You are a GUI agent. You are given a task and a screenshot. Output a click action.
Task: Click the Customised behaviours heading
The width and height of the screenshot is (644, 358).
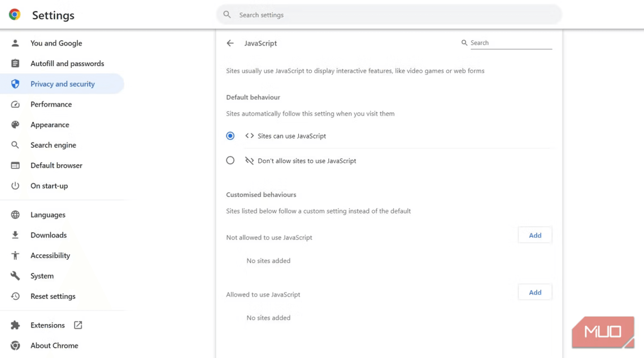[x=261, y=195]
